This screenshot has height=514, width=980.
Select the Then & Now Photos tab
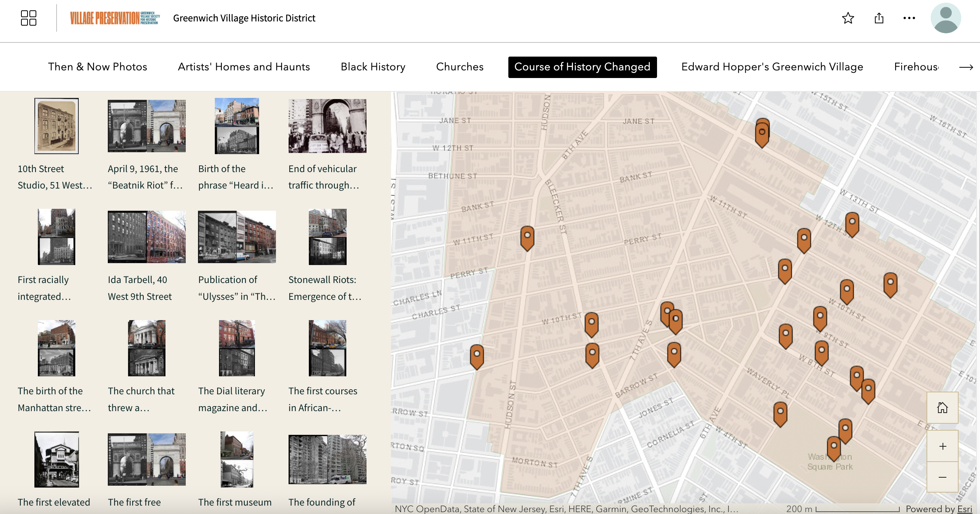click(x=97, y=67)
